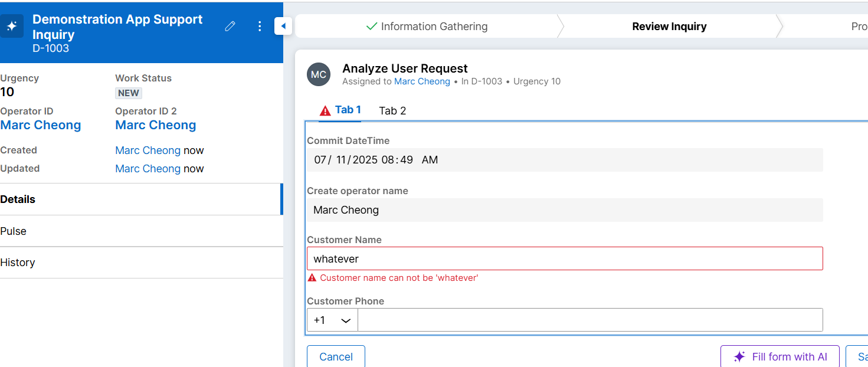Click the case ID D-1003 in header
The height and width of the screenshot is (367, 868).
[51, 48]
